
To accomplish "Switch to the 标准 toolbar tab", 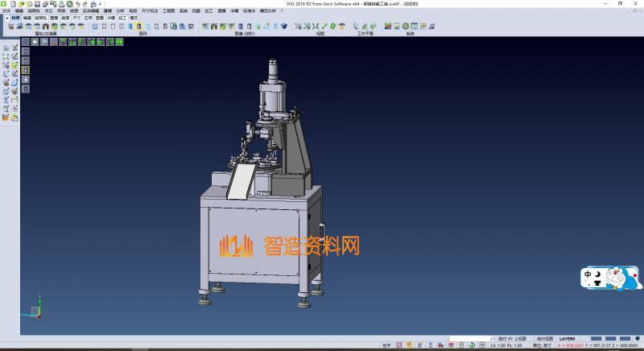I will 14,17.
